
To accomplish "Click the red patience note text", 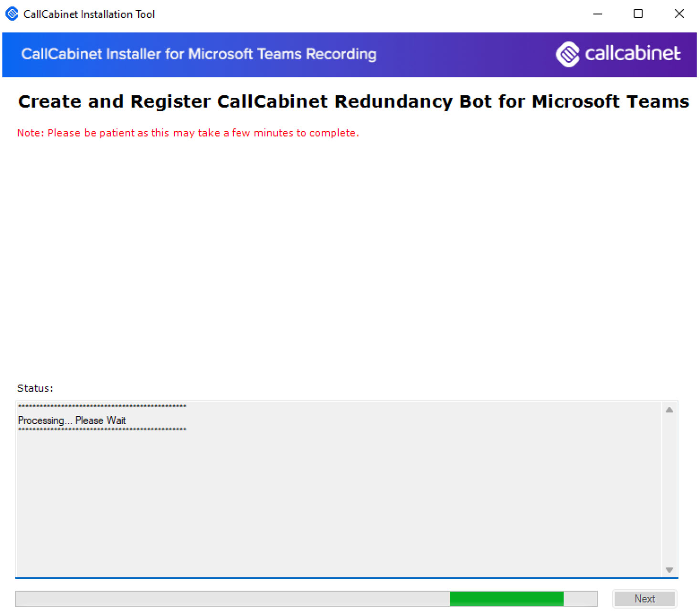I will pyautogui.click(x=188, y=133).
